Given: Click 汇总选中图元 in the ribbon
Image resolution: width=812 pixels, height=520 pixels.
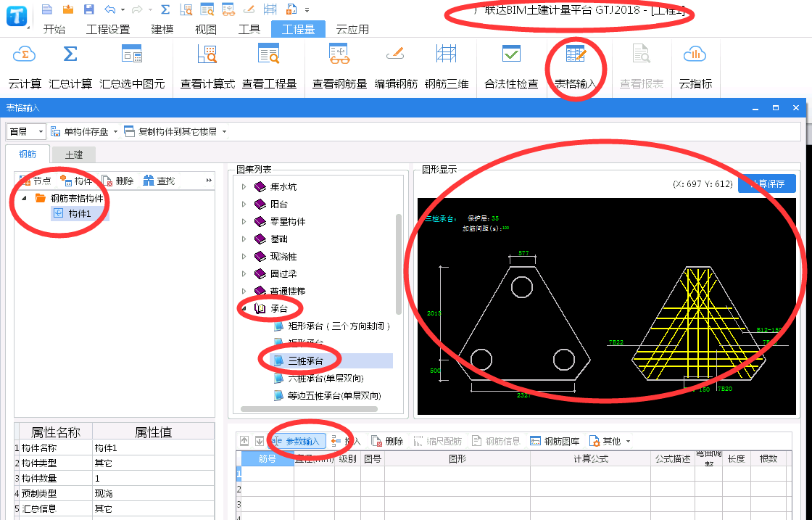Looking at the screenshot, I should pyautogui.click(x=132, y=68).
